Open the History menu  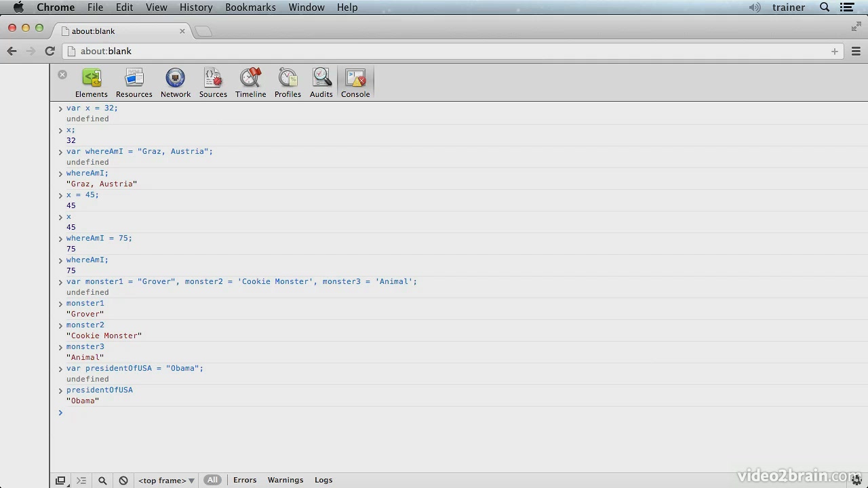196,7
